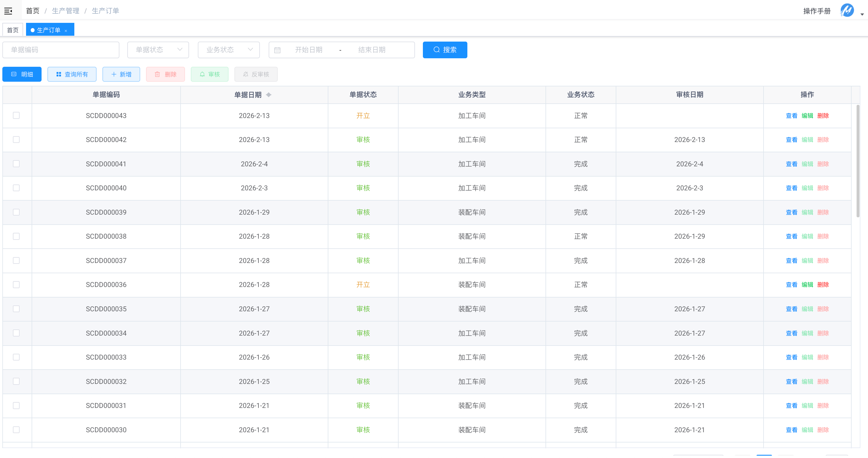Tick the checkbox for SCDD000036
Viewport: 868px width, 458px height.
point(16,285)
